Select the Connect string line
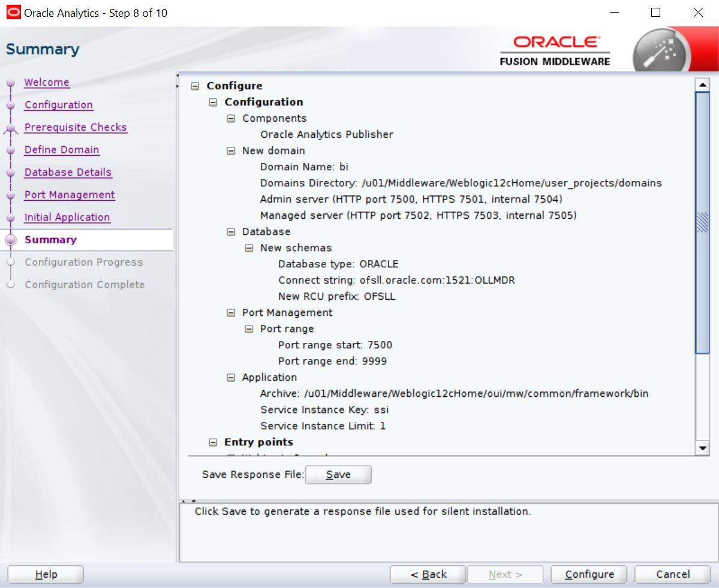Screen dimensions: 719x588 pyautogui.click(x=396, y=281)
